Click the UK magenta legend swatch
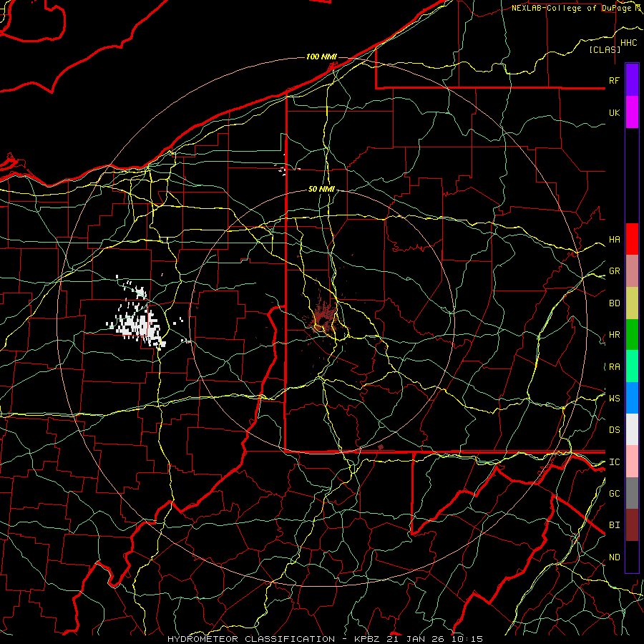Viewport: 644px width, 644px height. pos(632,112)
